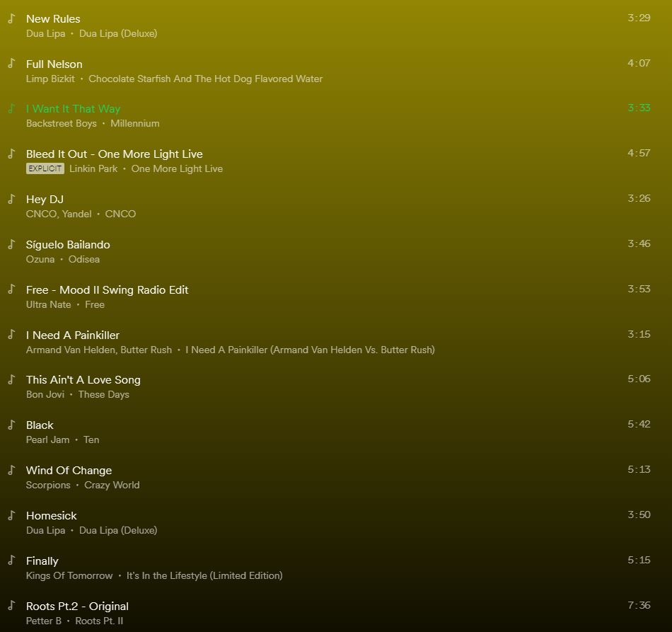Screen dimensions: 672x632
Task: Open the Limp Bizkit artist link
Action: tap(50, 79)
